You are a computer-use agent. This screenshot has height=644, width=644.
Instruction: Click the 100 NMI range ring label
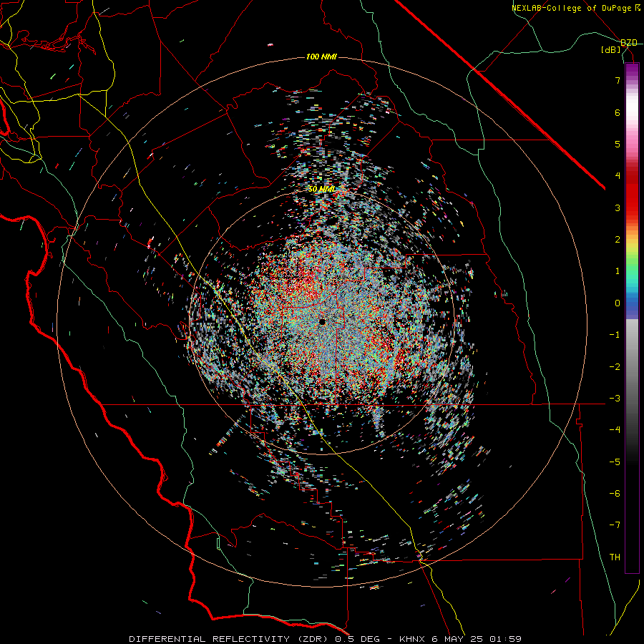tap(321, 57)
